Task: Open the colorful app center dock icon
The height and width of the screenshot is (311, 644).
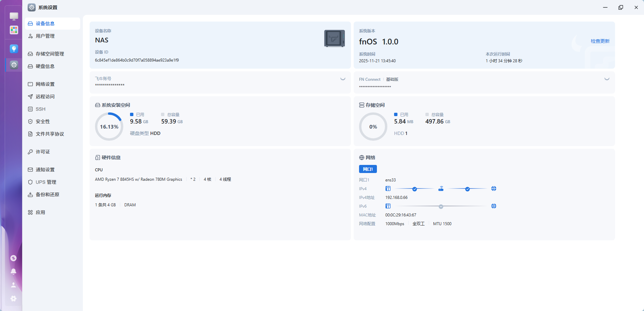Action: pos(14,30)
